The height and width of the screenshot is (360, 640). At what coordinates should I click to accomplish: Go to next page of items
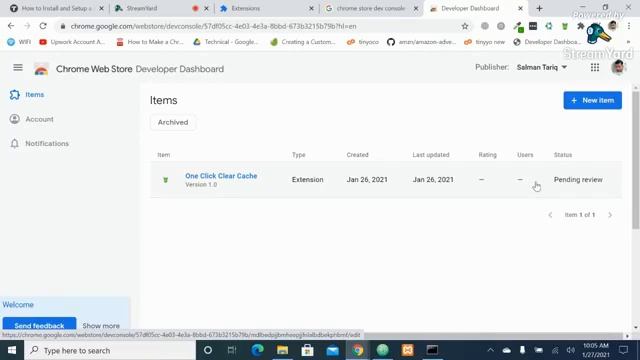[610, 215]
